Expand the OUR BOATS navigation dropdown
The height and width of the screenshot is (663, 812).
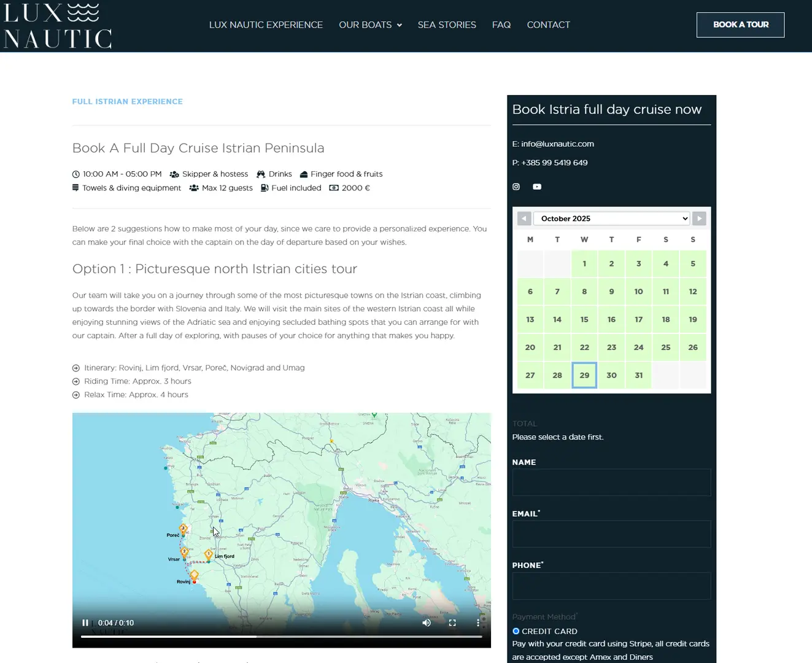click(x=370, y=25)
